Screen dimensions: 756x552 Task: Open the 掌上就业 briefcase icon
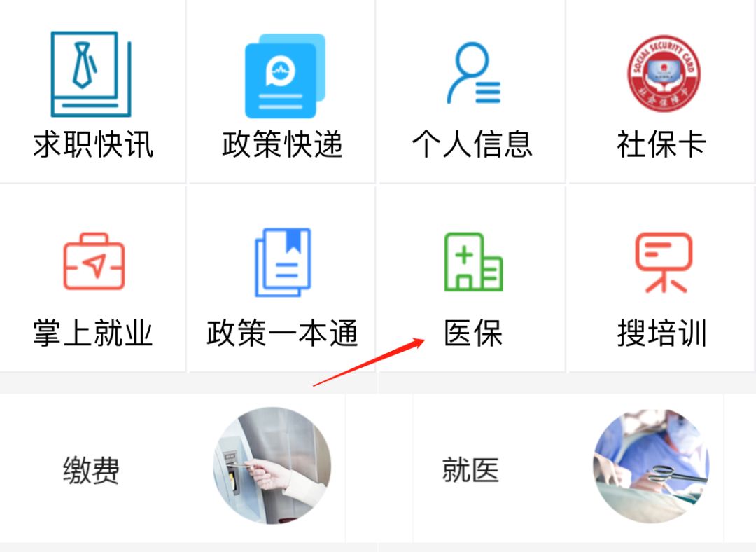[x=94, y=261]
